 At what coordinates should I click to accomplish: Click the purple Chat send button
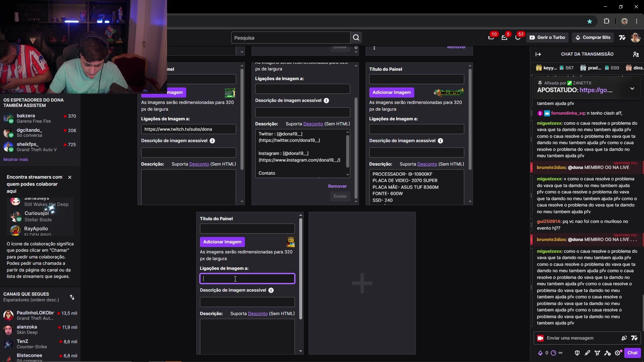632,353
